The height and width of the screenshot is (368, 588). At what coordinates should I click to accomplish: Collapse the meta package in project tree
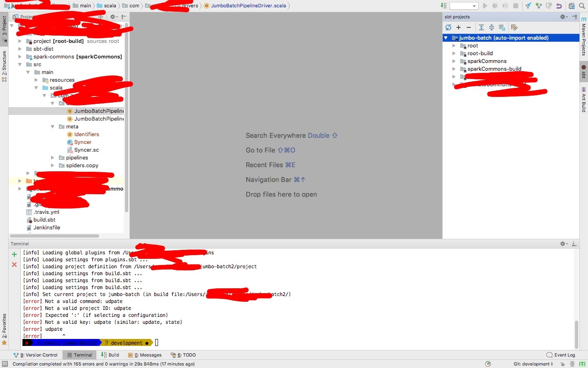tap(52, 127)
